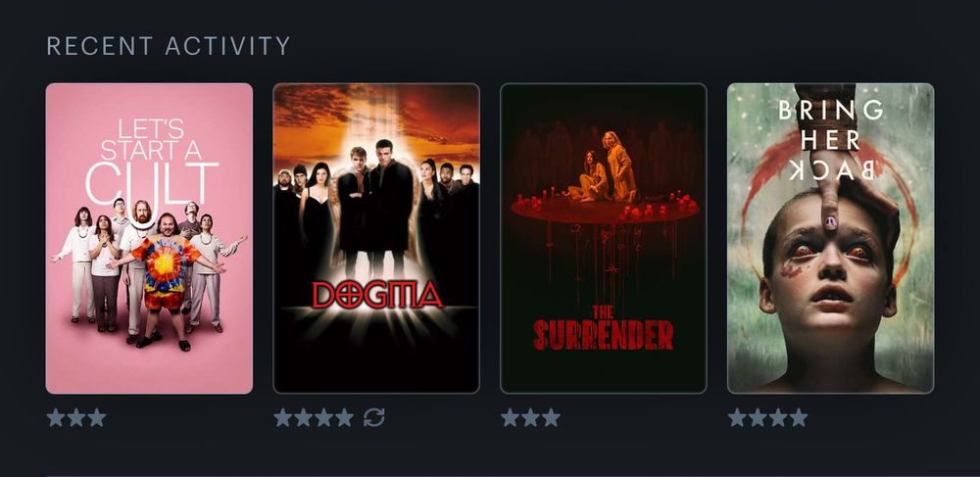Click the red SURRENDER title text
The width and height of the screenshot is (980, 477).
(603, 335)
